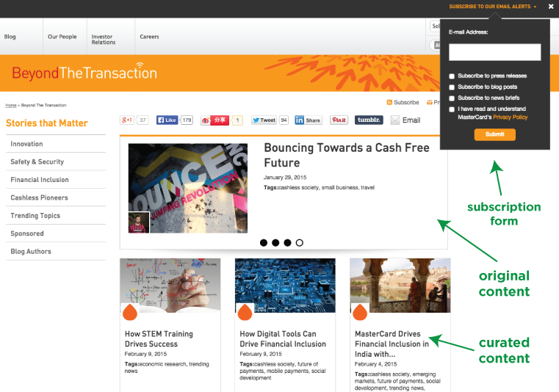The width and height of the screenshot is (559, 392).
Task: Click the Home breadcrumb link
Action: point(11,105)
